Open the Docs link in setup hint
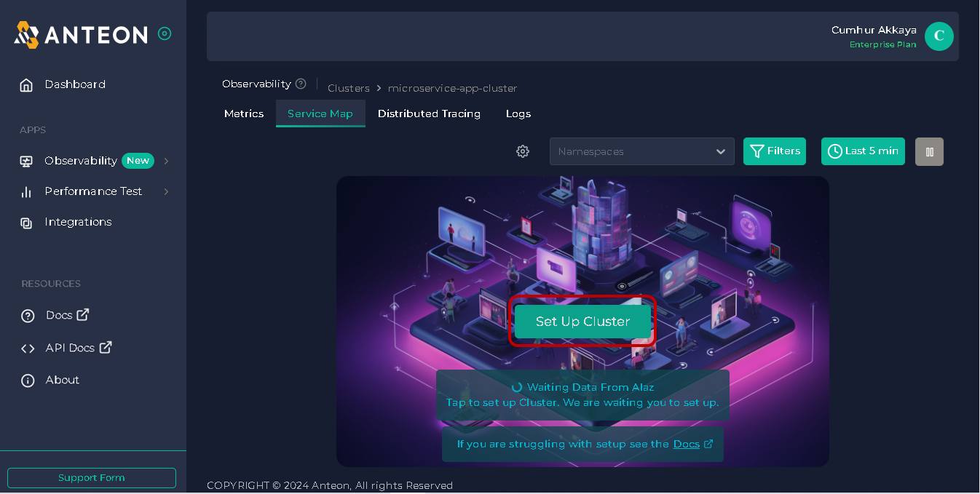 [686, 444]
